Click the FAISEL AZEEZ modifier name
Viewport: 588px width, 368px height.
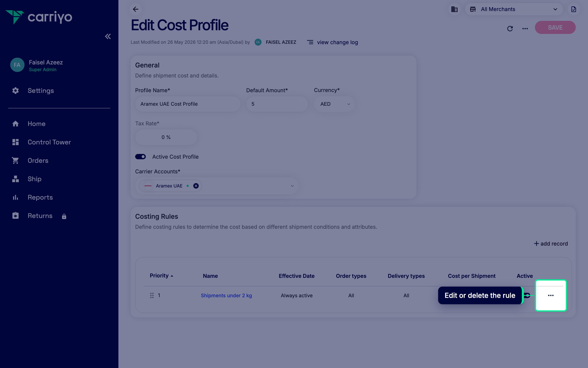click(x=281, y=42)
